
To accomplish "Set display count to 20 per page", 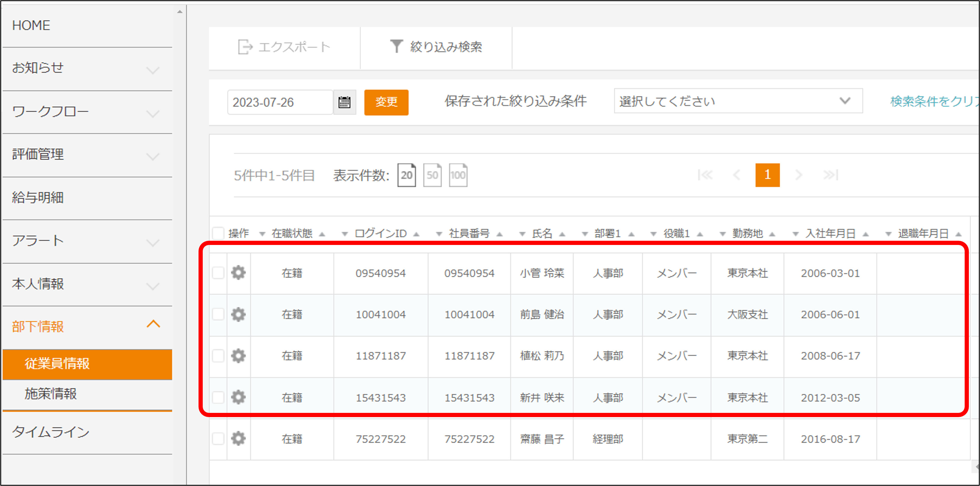I will (x=406, y=175).
